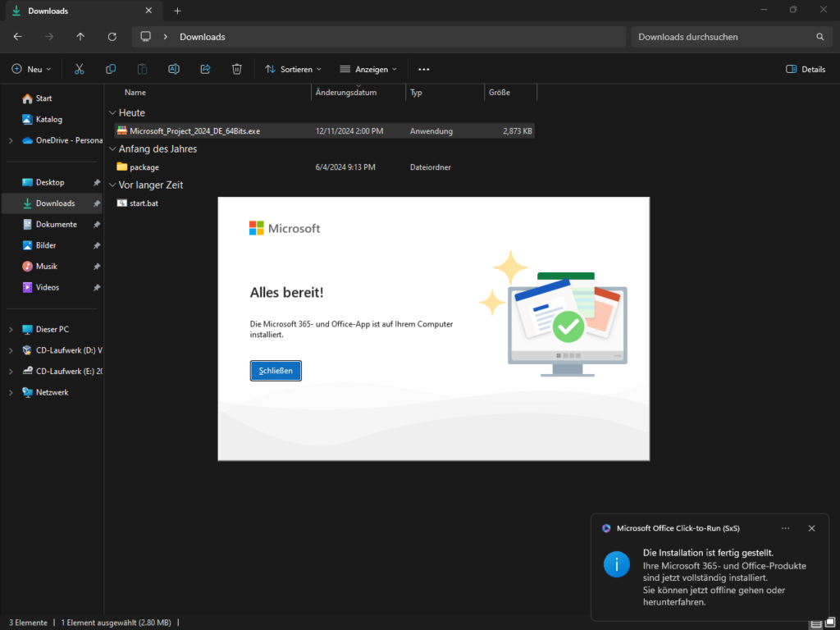Select the Microsoft_Project_2024_DE_64Bits.exe file
This screenshot has width=840, height=630.
coord(194,130)
